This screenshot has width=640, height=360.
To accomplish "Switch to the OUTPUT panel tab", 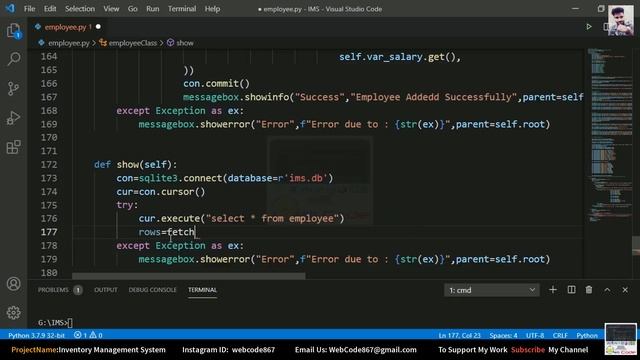I will [x=106, y=290].
